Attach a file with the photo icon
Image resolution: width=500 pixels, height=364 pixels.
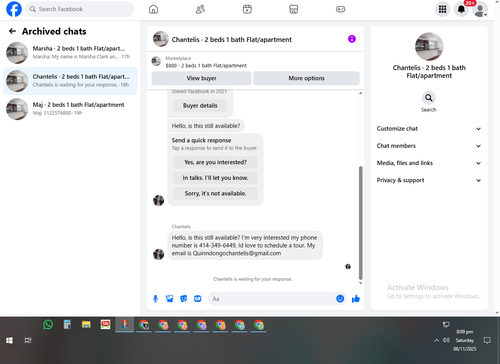pos(169,299)
